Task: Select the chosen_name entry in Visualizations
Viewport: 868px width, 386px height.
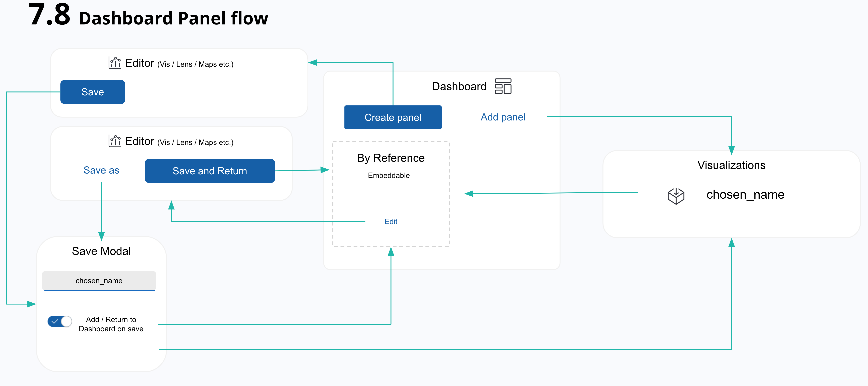Action: click(x=745, y=195)
